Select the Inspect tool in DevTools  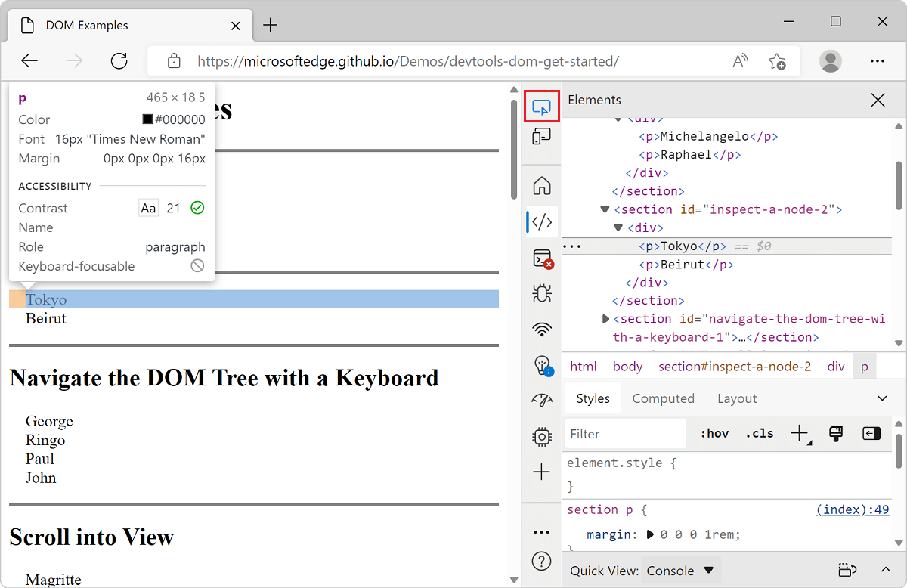click(541, 107)
